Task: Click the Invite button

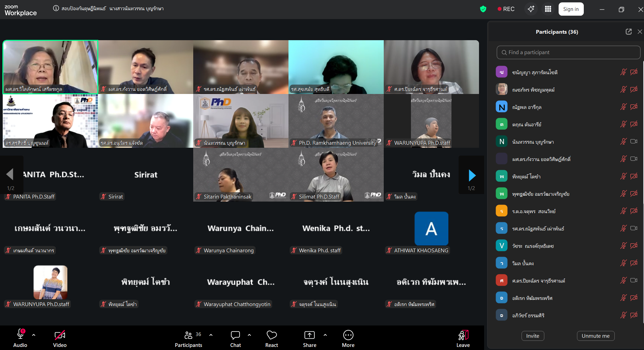Action: [x=532, y=336]
